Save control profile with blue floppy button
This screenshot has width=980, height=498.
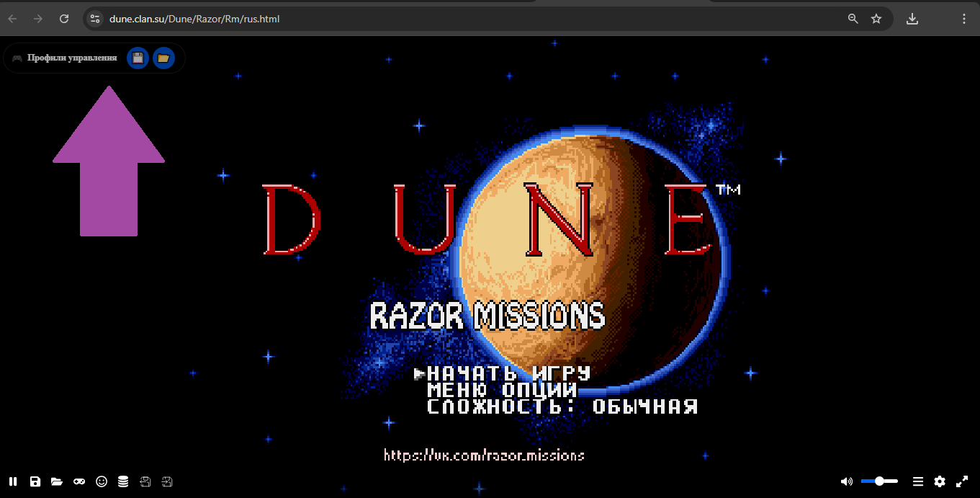click(x=138, y=58)
